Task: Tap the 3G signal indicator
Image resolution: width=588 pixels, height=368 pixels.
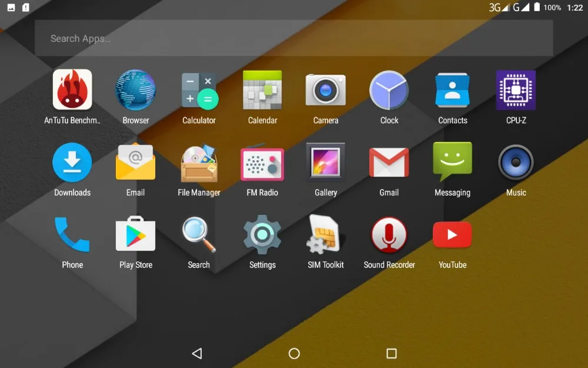Action: 499,7
